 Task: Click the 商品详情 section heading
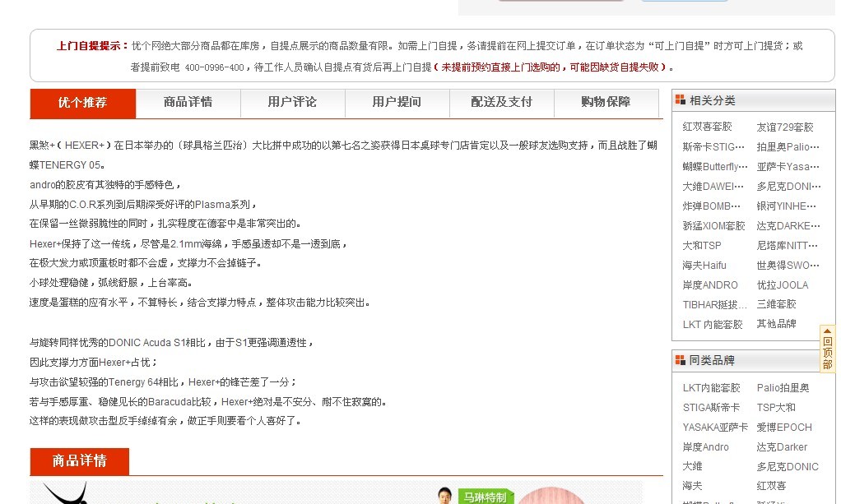[x=80, y=461]
